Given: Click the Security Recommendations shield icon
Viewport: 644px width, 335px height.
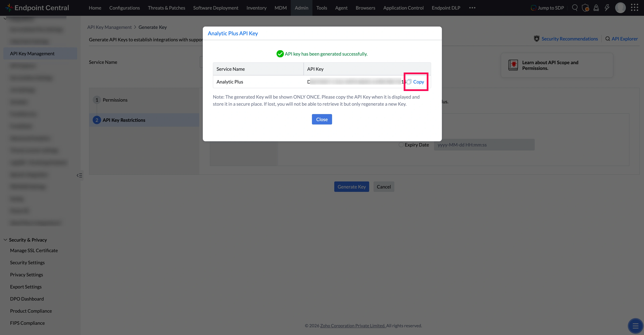Looking at the screenshot, I should 537,39.
